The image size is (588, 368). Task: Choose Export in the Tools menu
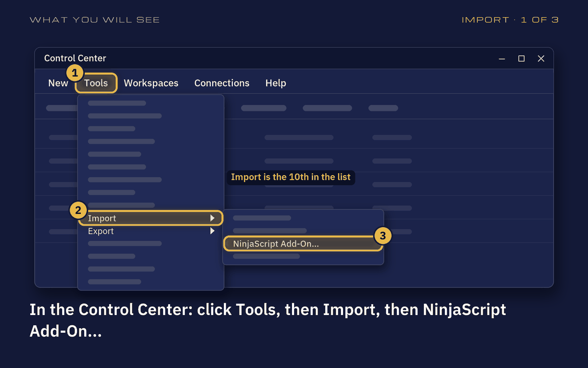click(x=150, y=231)
